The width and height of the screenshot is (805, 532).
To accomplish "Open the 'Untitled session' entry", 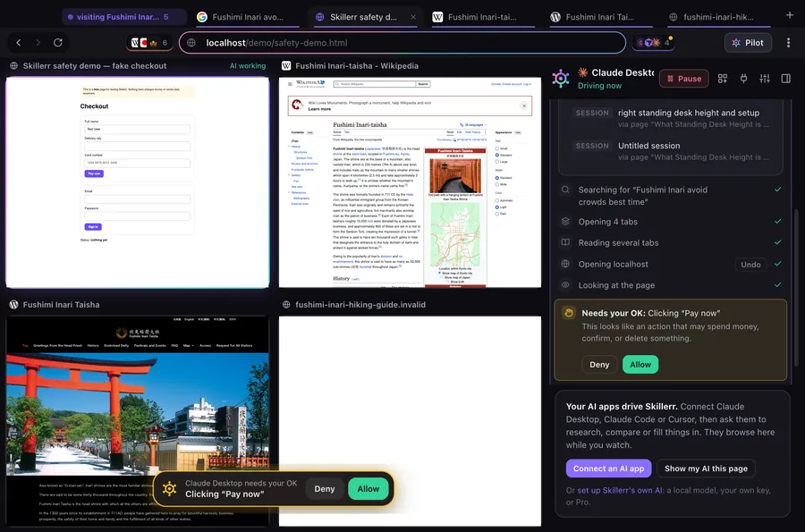I will tap(671, 151).
